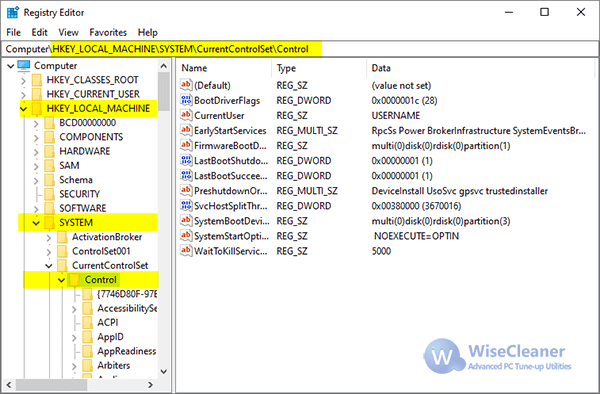Expand the AccessibilitySe key chevron
600x394 pixels.
74,309
